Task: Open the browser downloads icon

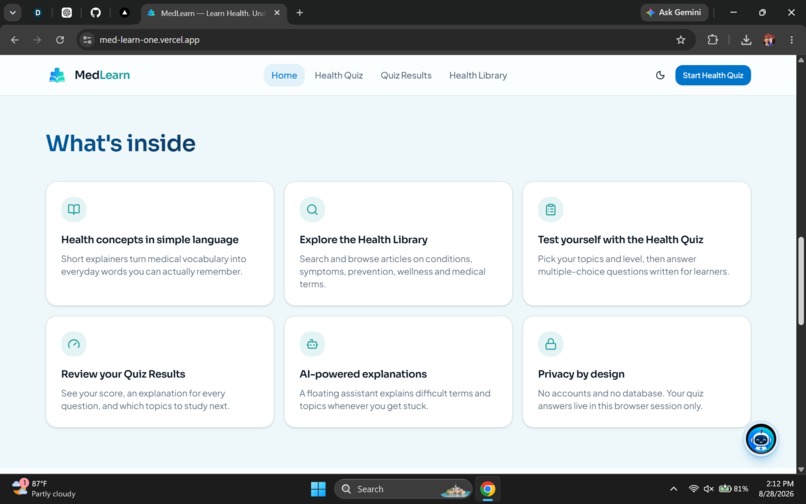Action: [x=746, y=40]
